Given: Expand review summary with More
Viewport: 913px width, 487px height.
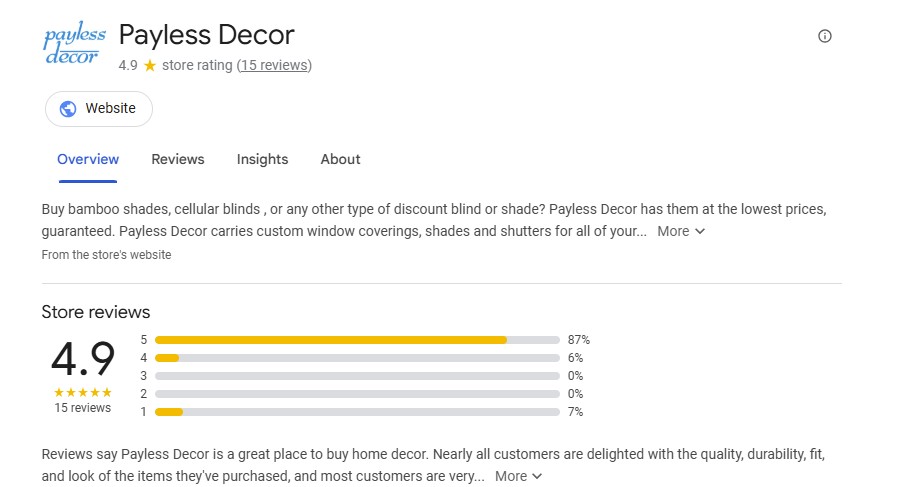Looking at the screenshot, I should [x=511, y=477].
